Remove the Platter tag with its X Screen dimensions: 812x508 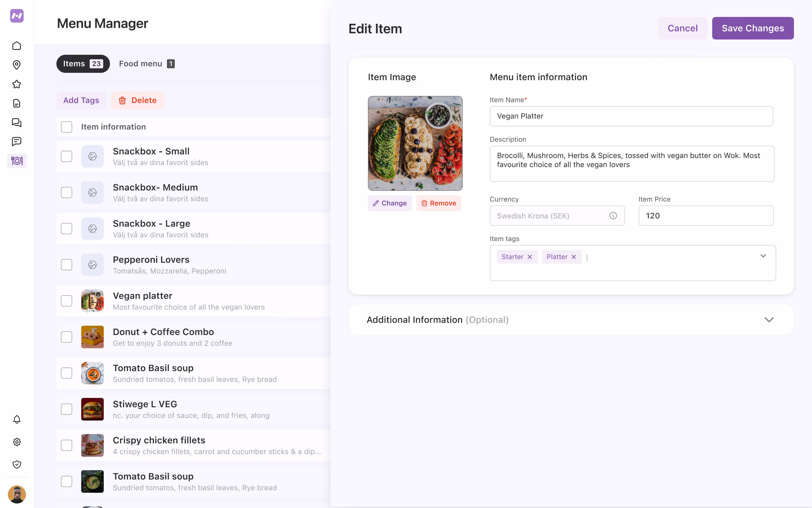coord(574,257)
